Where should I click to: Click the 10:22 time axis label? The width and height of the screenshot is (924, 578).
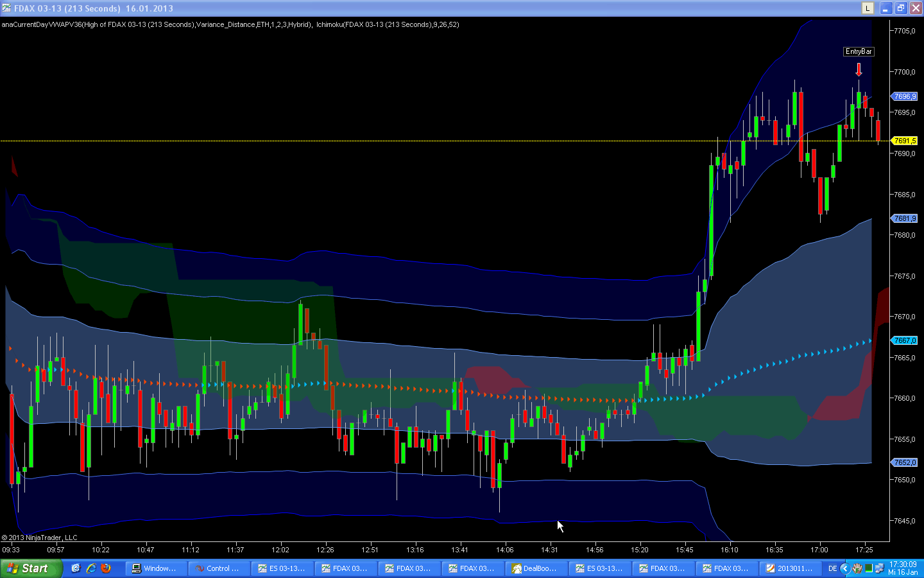(101, 550)
